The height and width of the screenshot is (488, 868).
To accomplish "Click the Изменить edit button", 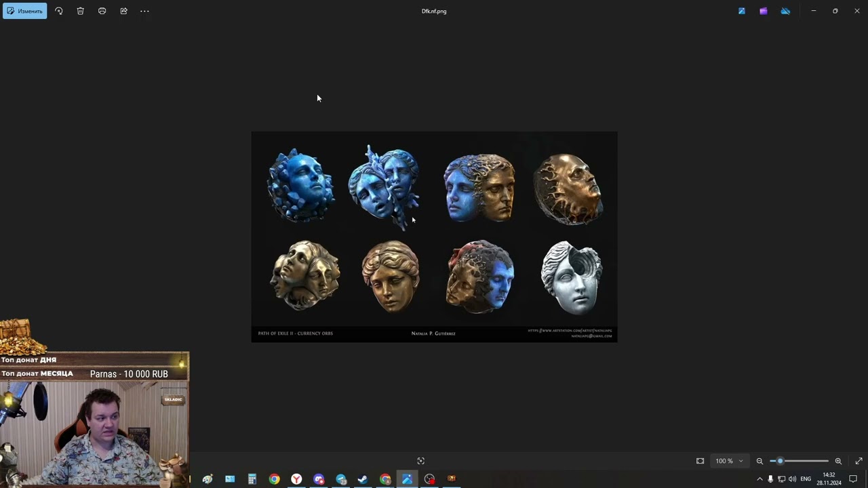I will click(25, 11).
